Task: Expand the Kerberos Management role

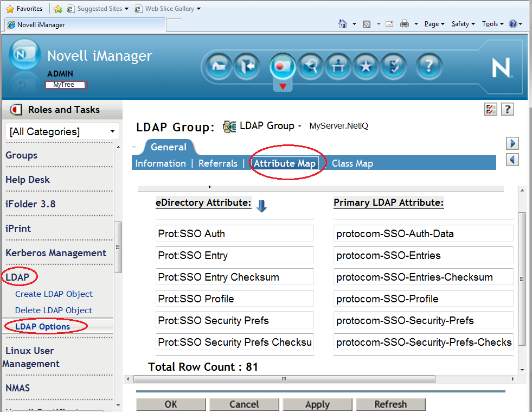Action: [56, 253]
